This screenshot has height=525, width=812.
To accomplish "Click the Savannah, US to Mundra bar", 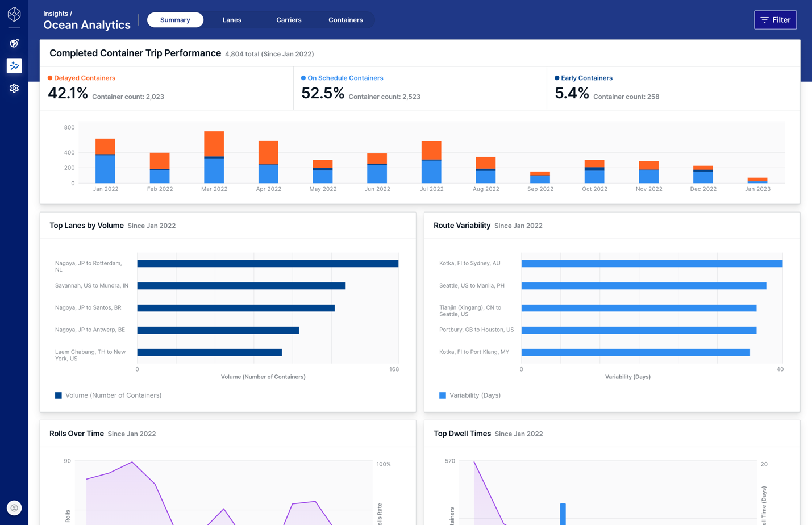I will point(241,286).
